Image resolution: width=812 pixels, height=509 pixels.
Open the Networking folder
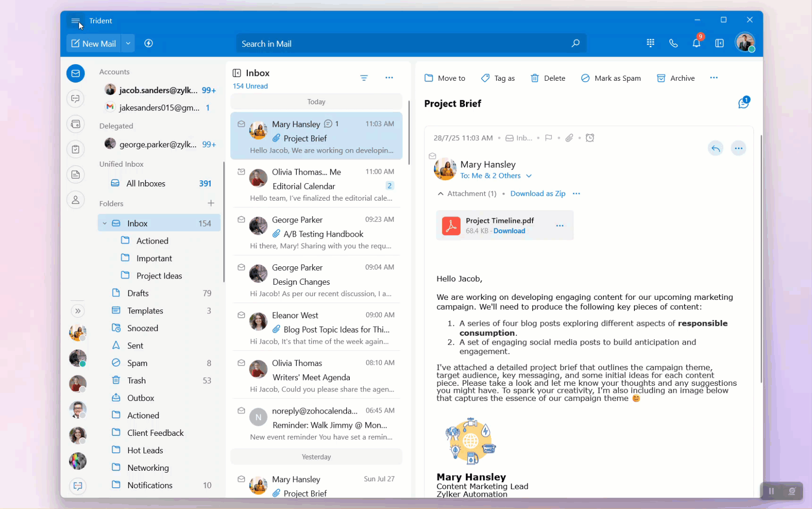click(x=160, y=468)
